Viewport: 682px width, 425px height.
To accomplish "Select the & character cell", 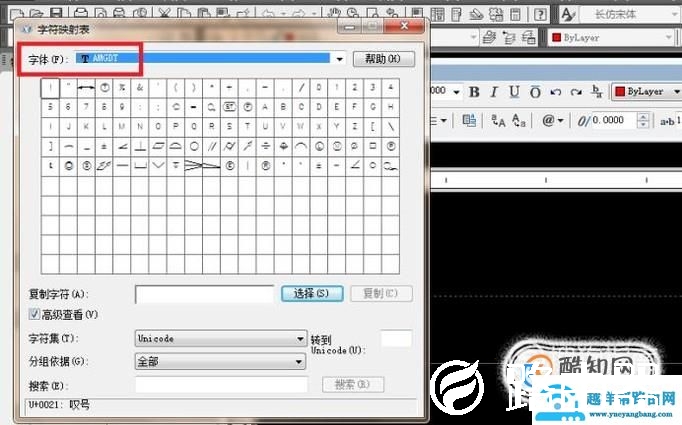I will [140, 88].
